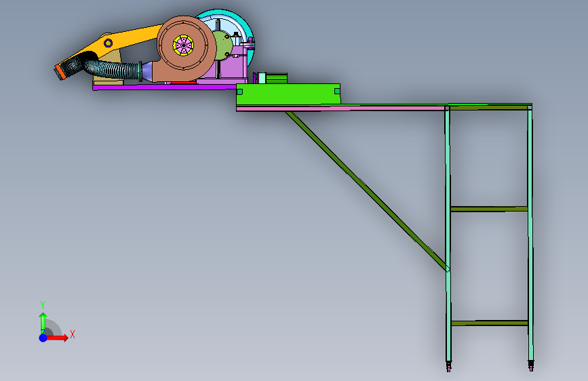Select the tan support block under arm
This screenshot has width=588, height=381.
point(108,81)
